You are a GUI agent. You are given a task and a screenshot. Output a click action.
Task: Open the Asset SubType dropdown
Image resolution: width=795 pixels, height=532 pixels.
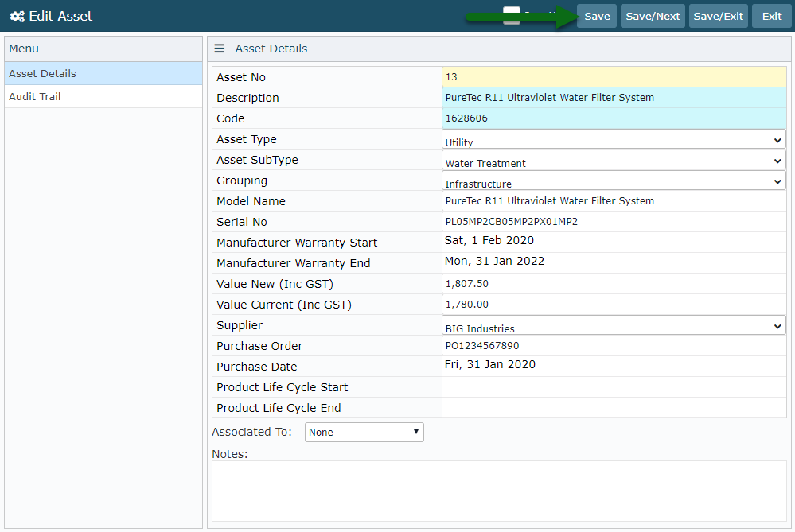pos(614,160)
